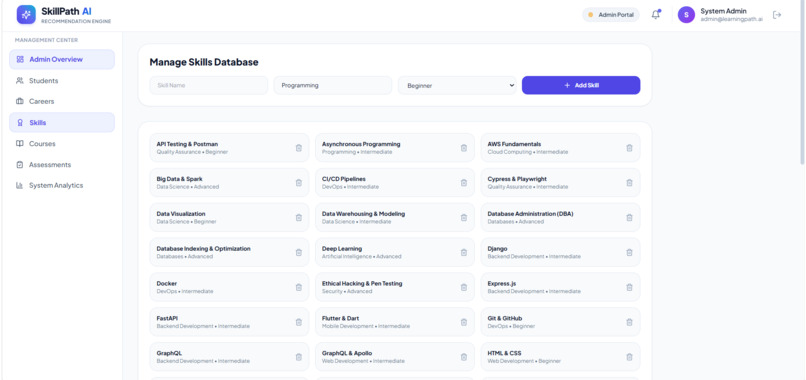
Task: Click the Programming category field
Action: click(333, 85)
